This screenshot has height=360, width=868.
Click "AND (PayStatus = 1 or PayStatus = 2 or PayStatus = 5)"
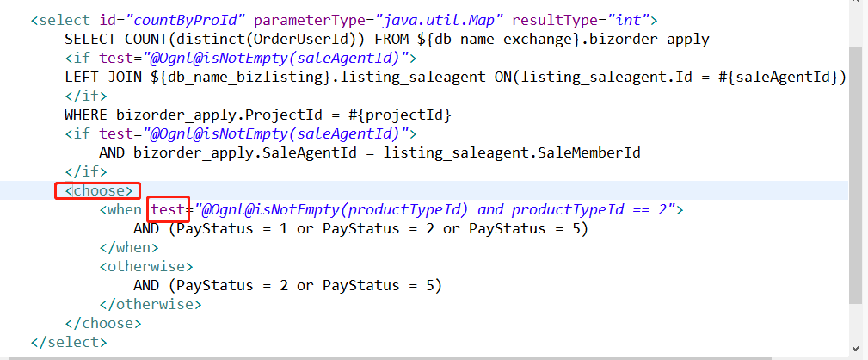click(x=360, y=229)
